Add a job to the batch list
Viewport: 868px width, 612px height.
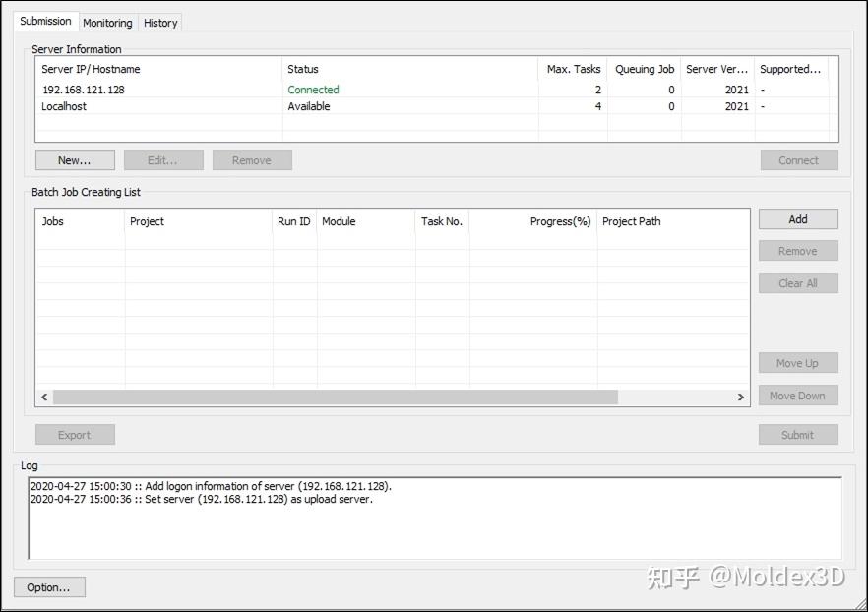[797, 218]
